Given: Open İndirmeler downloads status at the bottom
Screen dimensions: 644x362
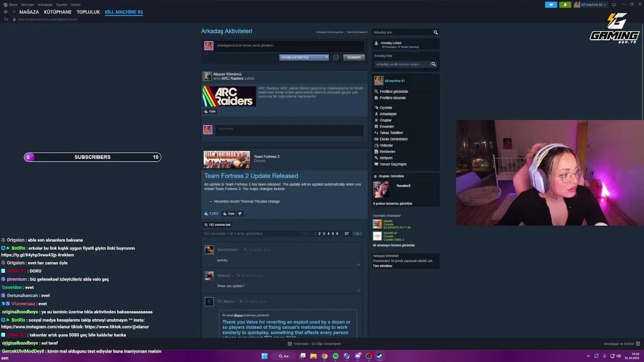Looking at the screenshot, I should point(314,344).
